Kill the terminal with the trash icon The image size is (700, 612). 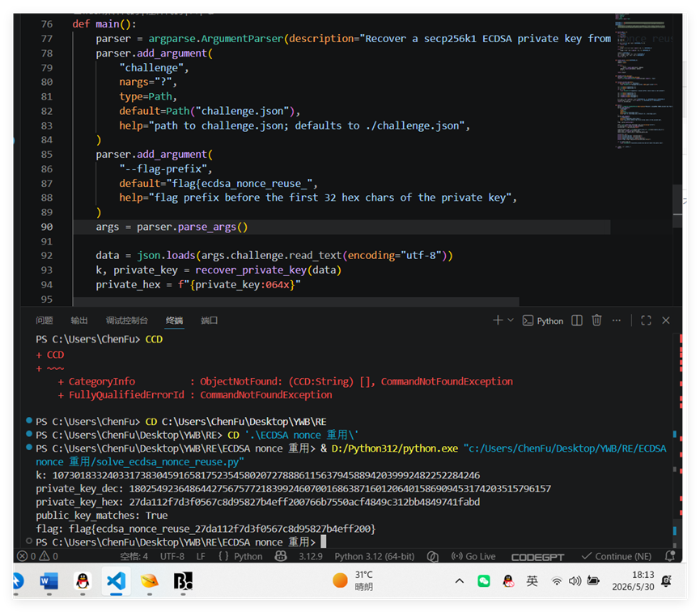point(596,321)
